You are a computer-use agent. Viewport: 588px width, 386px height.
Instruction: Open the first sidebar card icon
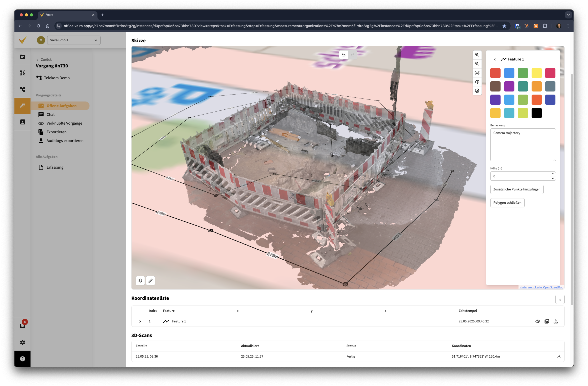tap(22, 57)
